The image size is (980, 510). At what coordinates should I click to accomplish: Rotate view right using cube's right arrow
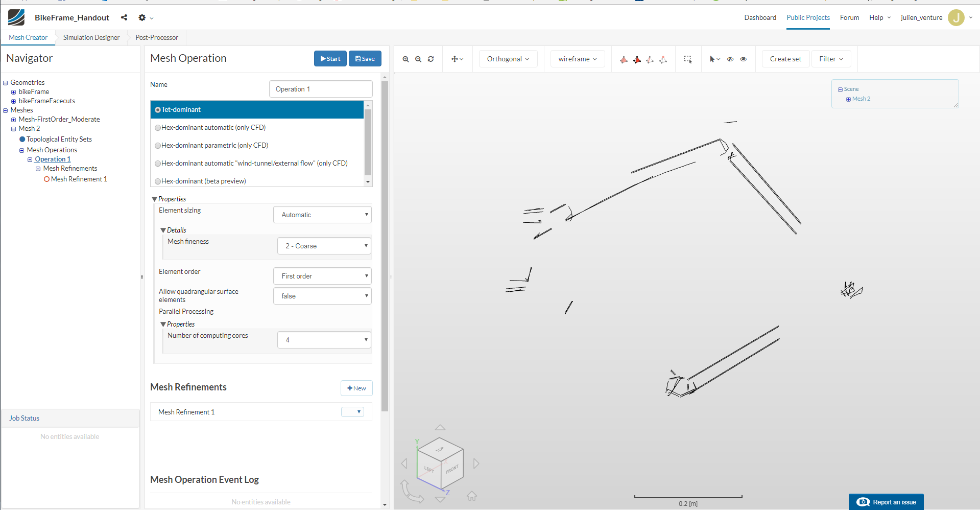pos(476,463)
